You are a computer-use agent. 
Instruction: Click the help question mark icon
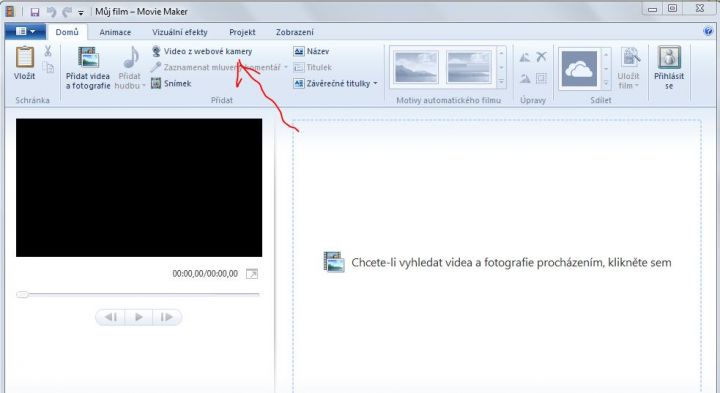tap(708, 31)
